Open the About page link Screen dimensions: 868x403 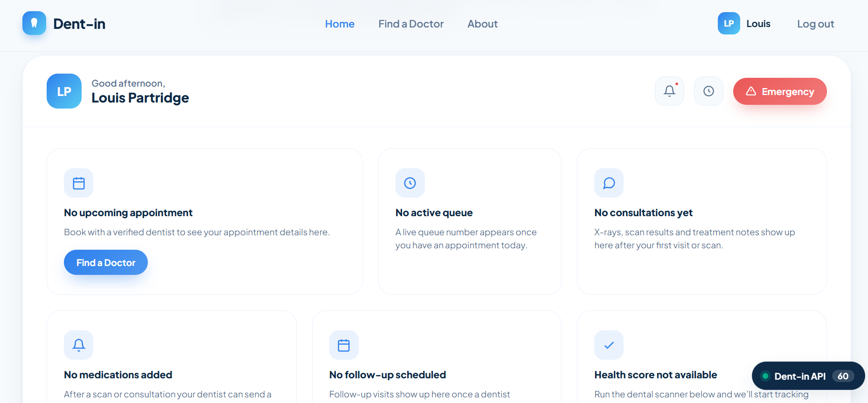click(482, 24)
